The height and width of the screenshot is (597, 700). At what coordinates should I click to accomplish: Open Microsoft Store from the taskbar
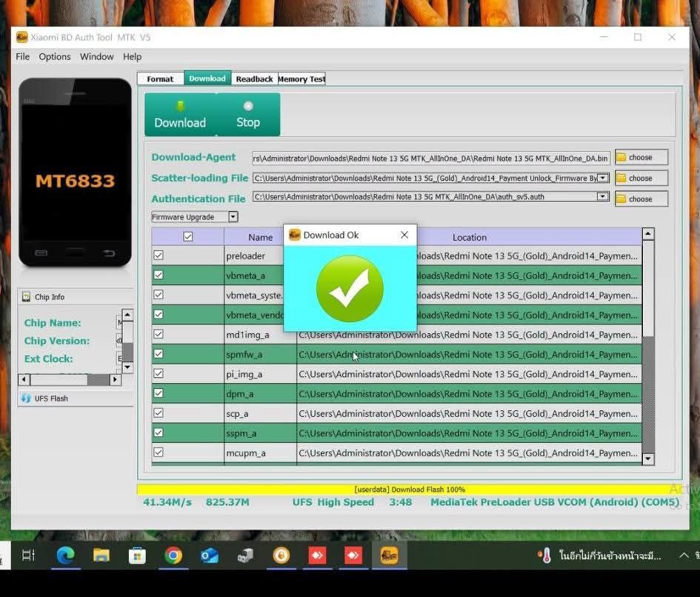pos(137,556)
